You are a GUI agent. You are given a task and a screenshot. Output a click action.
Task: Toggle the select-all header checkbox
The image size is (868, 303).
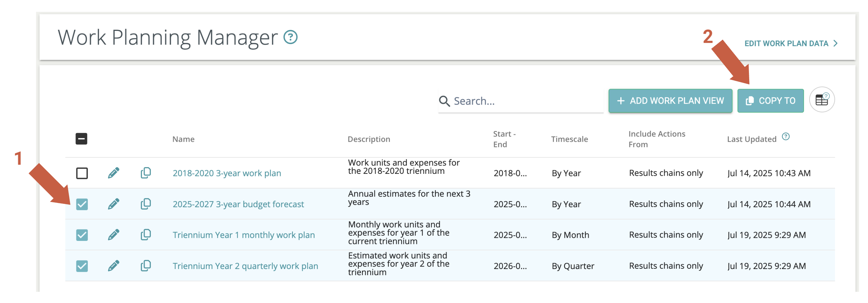[x=81, y=139]
